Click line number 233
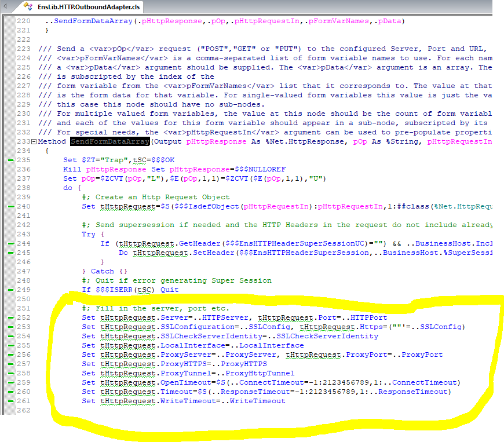Viewport: 504px width, 442px height. (24, 141)
